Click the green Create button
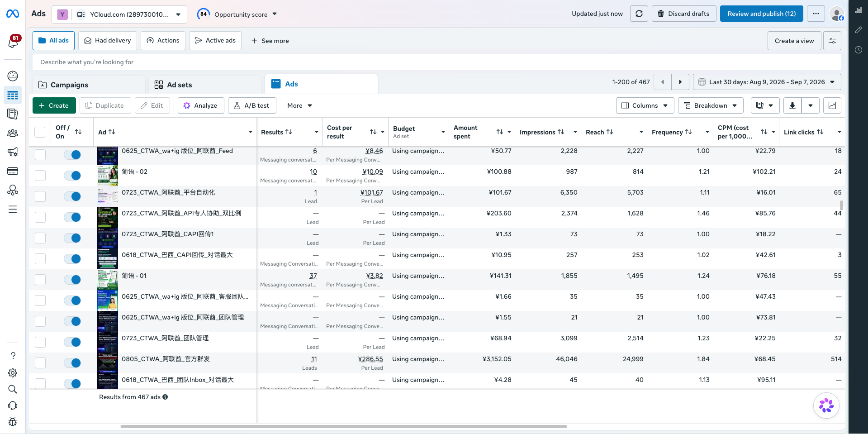This screenshot has width=868, height=434. pos(54,105)
